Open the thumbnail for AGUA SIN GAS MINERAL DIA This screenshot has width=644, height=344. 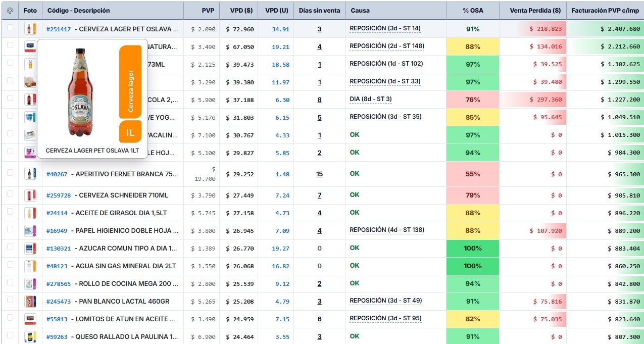pos(30,266)
